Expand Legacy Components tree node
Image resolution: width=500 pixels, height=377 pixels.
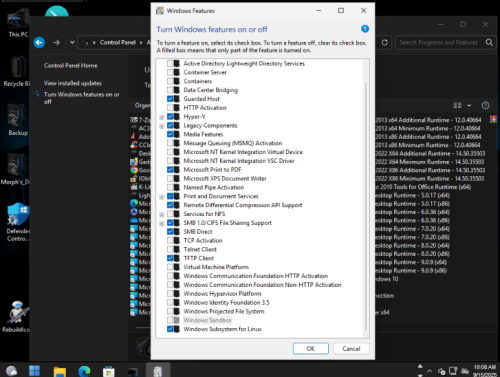[x=162, y=126]
